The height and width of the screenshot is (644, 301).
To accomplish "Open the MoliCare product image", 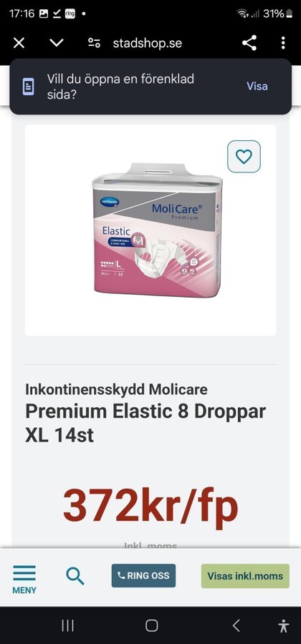I will click(157, 230).
